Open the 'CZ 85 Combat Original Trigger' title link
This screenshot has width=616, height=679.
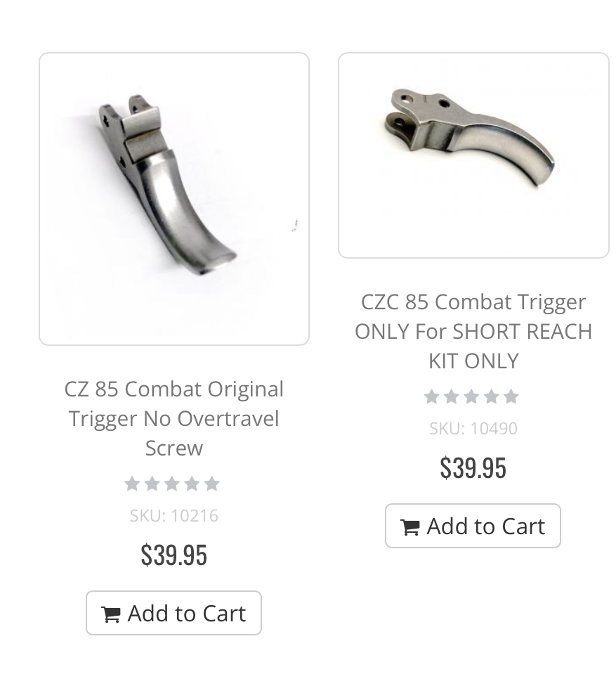[x=174, y=418]
